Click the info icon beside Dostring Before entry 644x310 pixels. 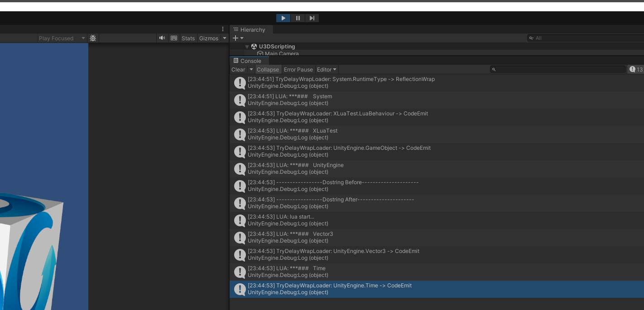[x=240, y=186]
